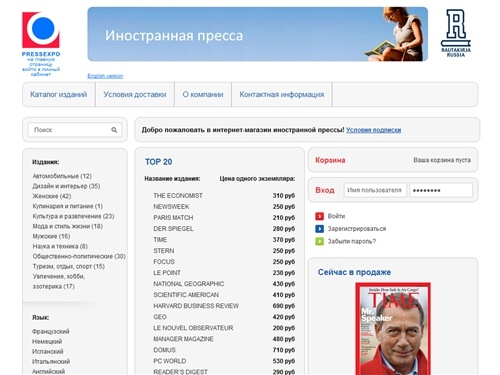The height and width of the screenshot is (375, 500).
Task: Open TIME in the TOP 20 list
Action: [x=160, y=240]
